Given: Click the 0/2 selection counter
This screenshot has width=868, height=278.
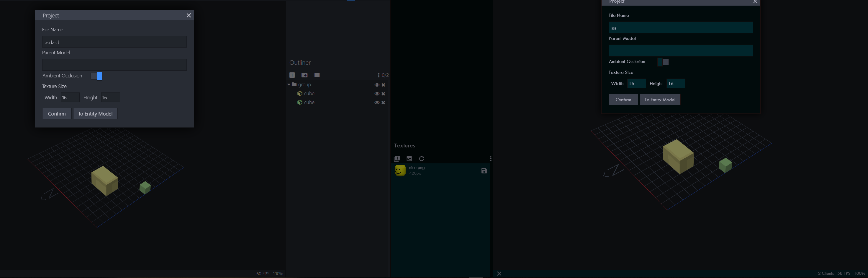Looking at the screenshot, I should (x=385, y=75).
